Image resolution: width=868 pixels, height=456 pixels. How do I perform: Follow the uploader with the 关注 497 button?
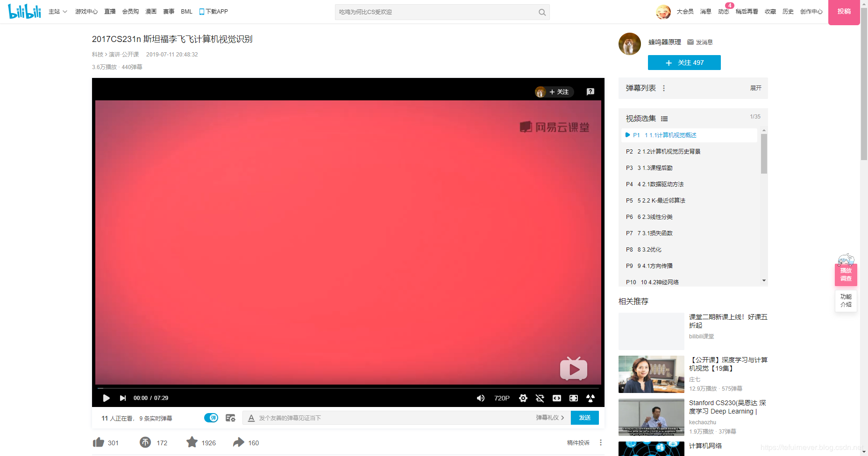click(684, 63)
